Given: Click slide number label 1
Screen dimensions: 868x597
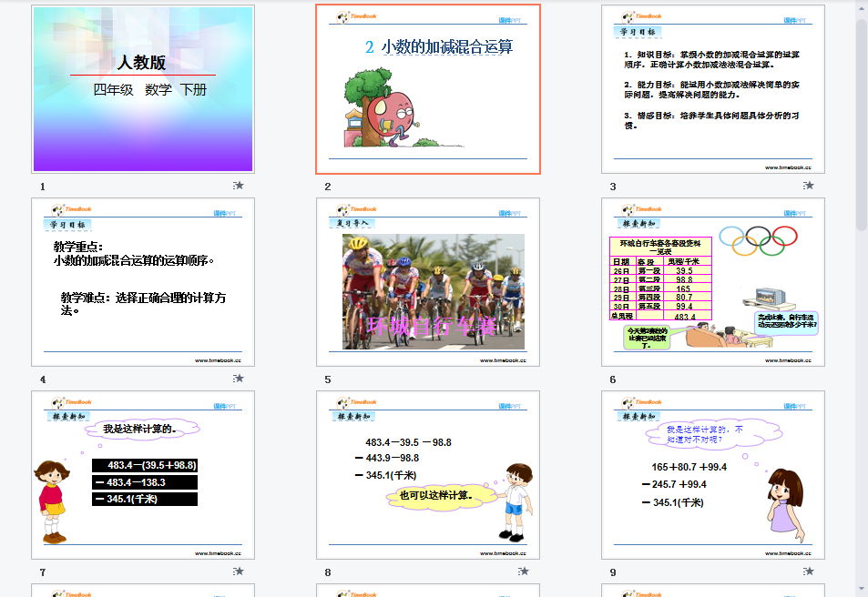Looking at the screenshot, I should [43, 187].
